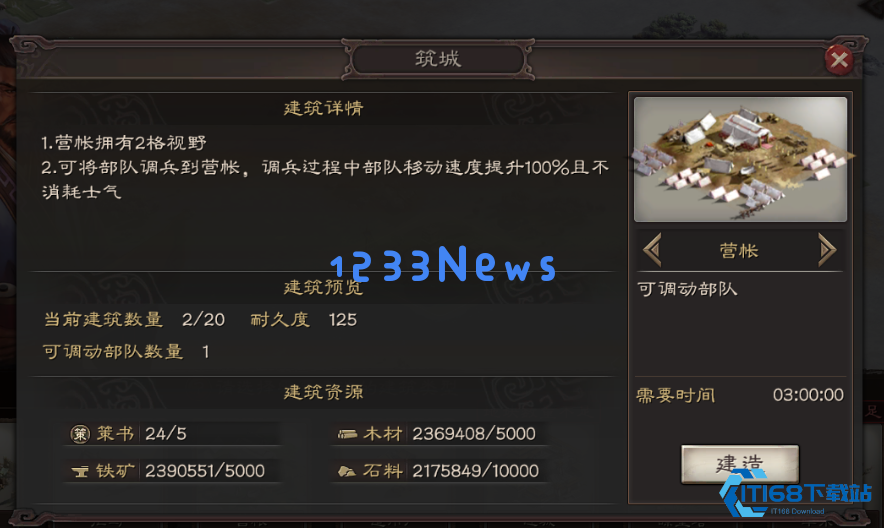Click the 策书 scroll token icon

click(80, 434)
